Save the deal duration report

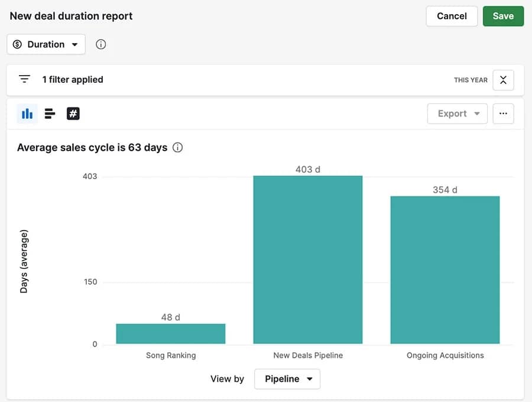(503, 16)
